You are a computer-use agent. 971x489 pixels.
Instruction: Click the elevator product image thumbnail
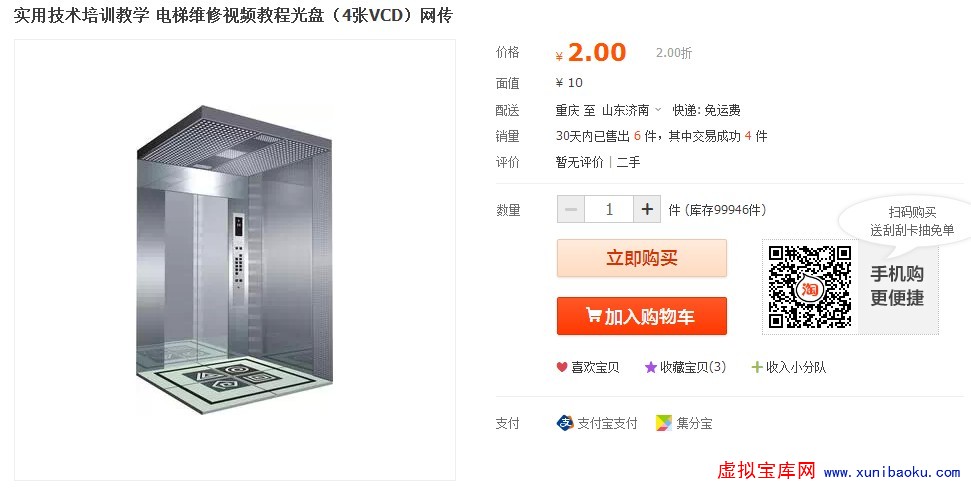click(x=235, y=260)
